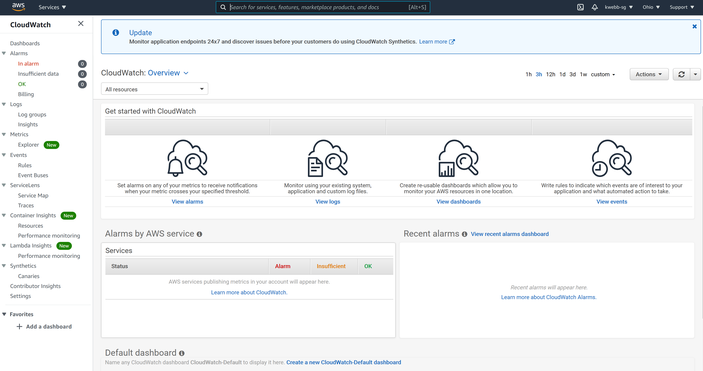Click the refresh dashboard icon

[681, 74]
